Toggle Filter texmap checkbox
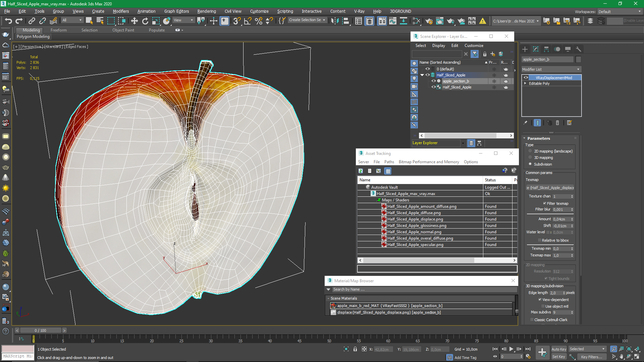Screen dimensions: 644x362 coord(545,203)
